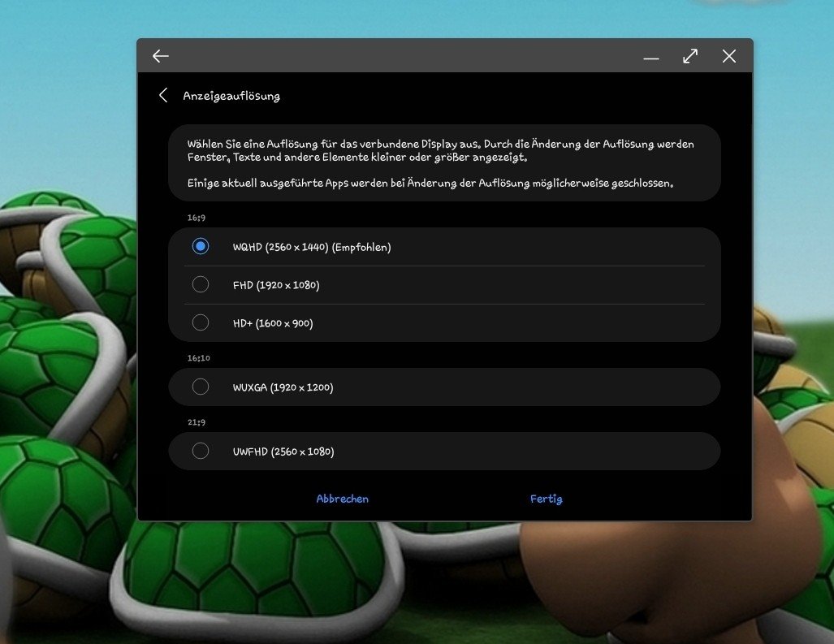Minimize the settings window

pos(651,58)
